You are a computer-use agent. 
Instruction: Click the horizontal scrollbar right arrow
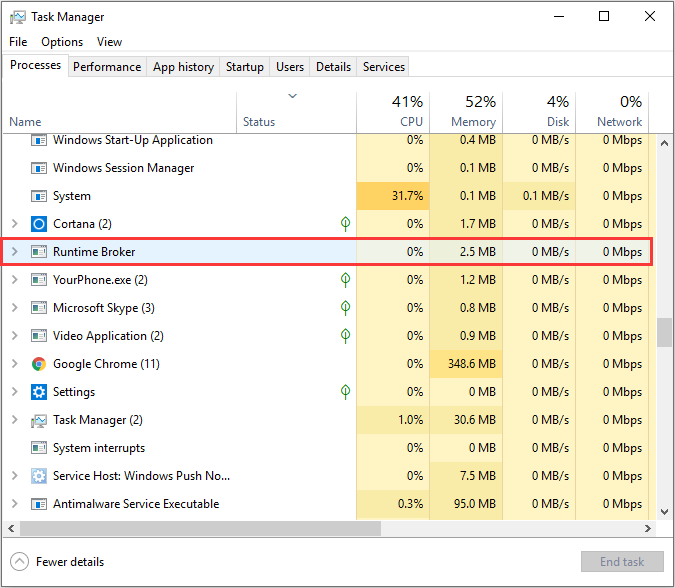(647, 529)
